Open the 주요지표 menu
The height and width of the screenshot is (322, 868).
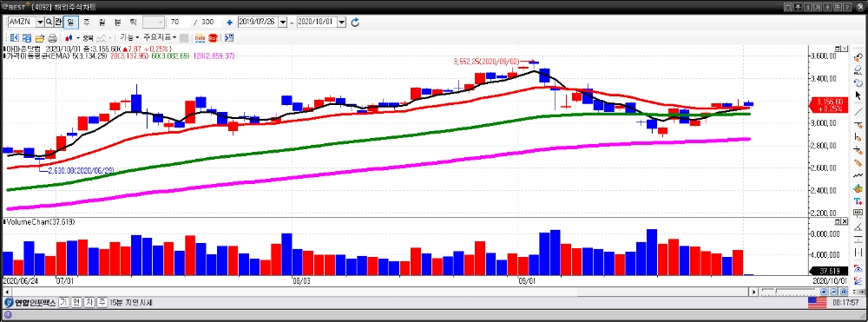(160, 37)
